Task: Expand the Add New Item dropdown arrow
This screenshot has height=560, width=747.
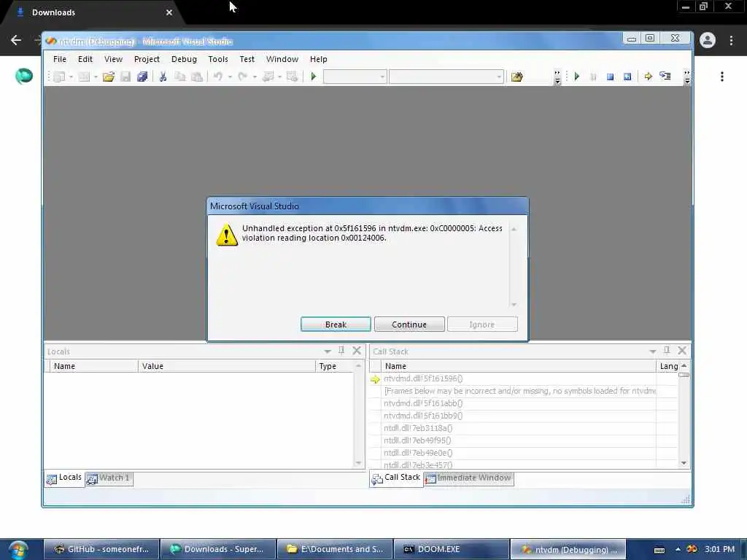Action: (x=96, y=77)
